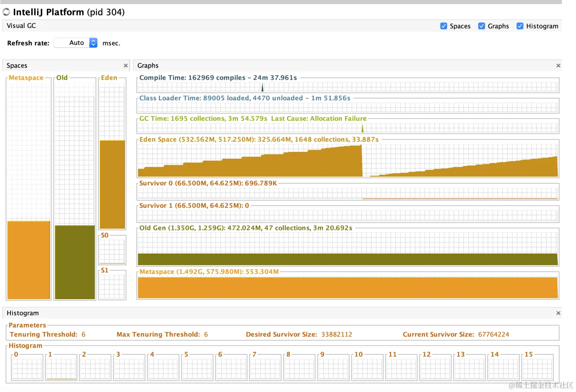576x392 pixels.
Task: Click the Old Gen usage graph area
Action: [x=348, y=249]
